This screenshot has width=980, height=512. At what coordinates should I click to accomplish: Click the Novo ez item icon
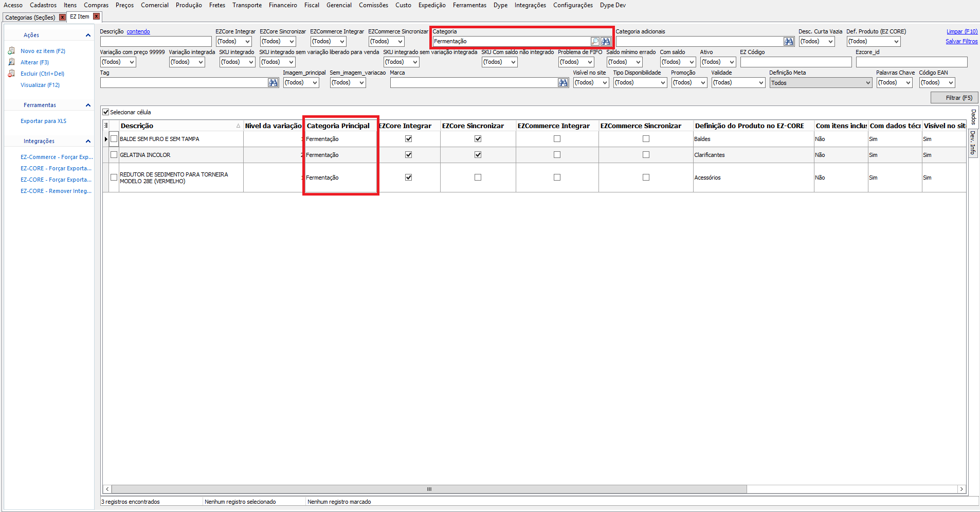(11, 51)
